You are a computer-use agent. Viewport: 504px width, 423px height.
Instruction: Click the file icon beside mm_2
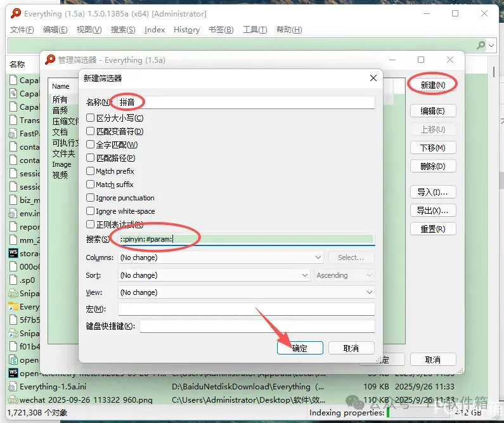(13, 240)
